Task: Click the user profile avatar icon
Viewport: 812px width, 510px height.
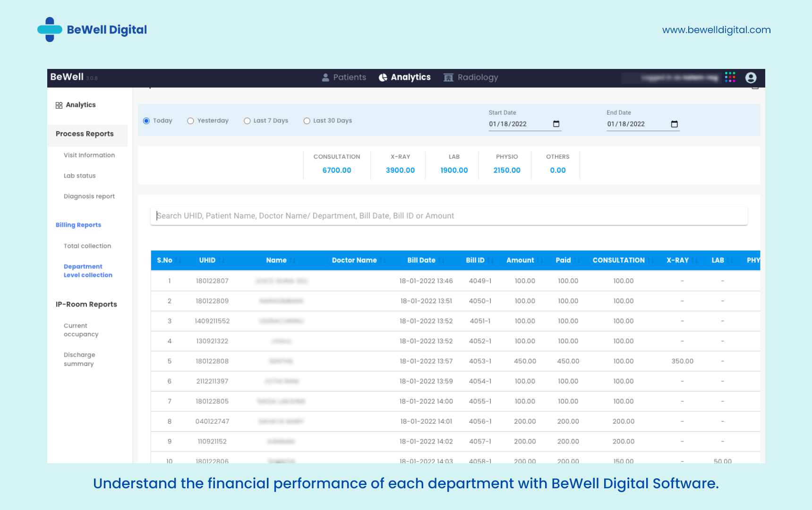Action: coord(750,77)
